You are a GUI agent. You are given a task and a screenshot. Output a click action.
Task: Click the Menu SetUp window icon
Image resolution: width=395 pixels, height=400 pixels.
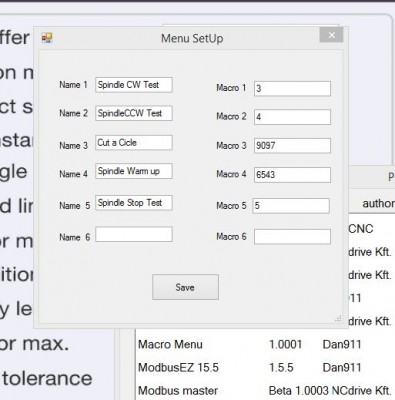(x=47, y=38)
